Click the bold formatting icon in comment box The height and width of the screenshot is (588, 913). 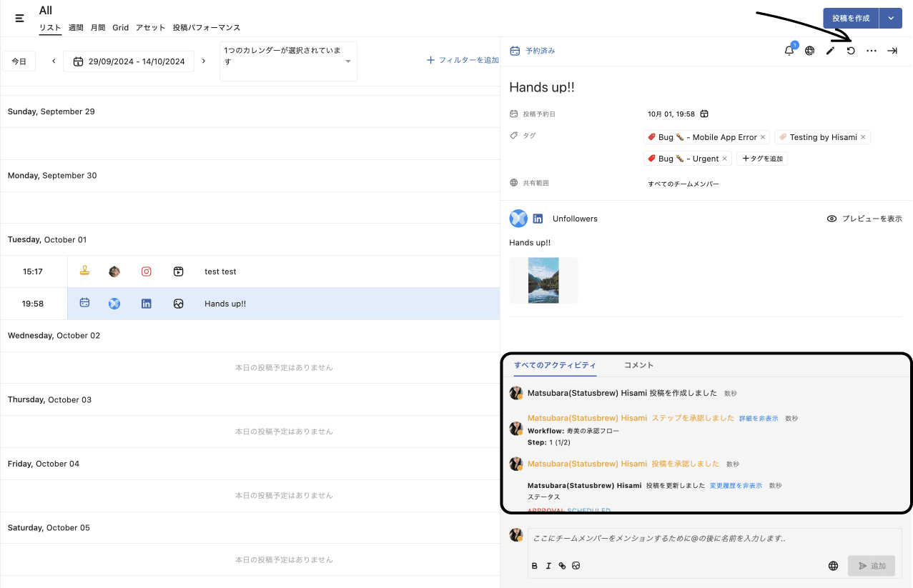point(535,566)
